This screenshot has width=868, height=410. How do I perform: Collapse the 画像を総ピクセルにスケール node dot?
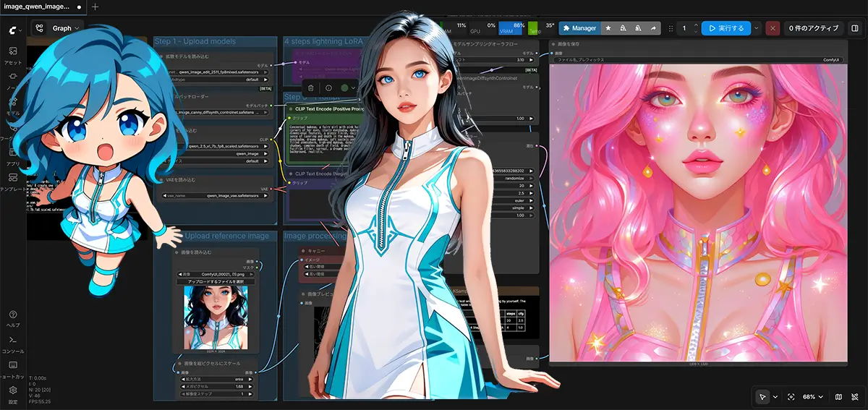[x=179, y=364]
